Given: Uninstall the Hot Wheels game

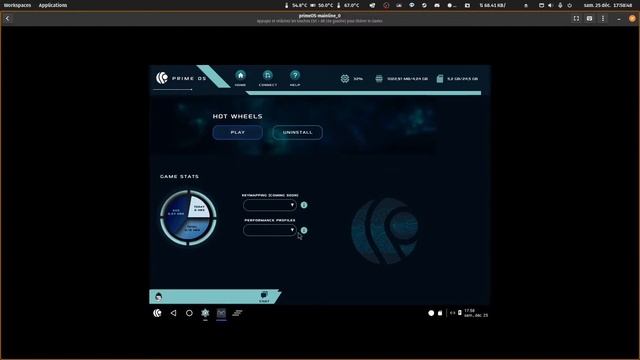Looking at the screenshot, I should click(x=298, y=132).
